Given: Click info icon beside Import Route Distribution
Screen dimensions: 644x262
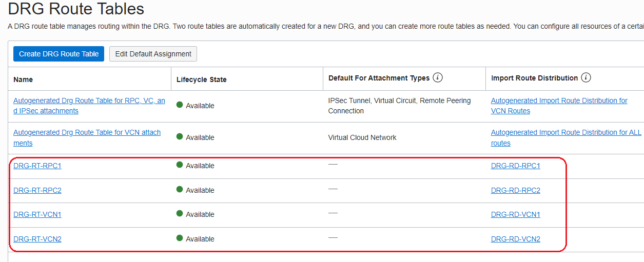Looking at the screenshot, I should (x=586, y=78).
